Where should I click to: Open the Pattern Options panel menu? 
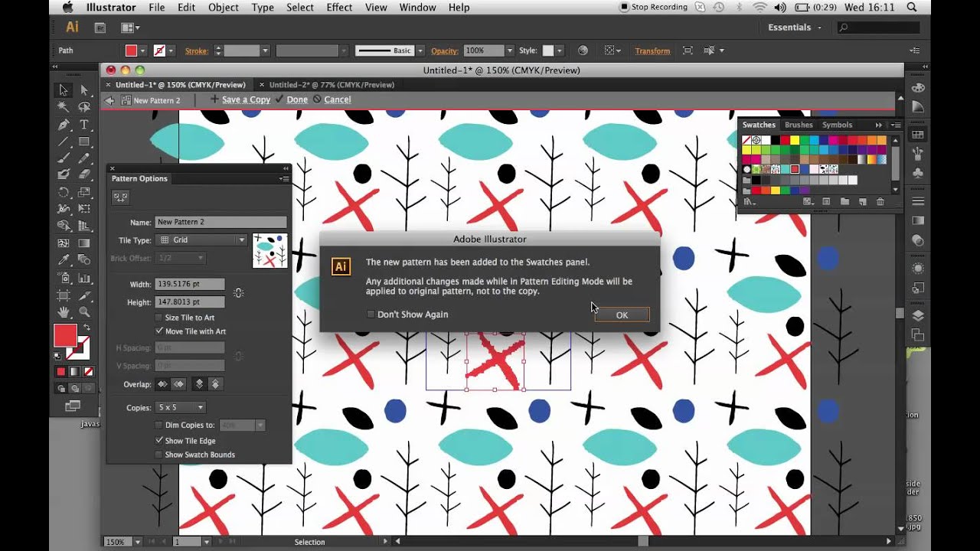pyautogui.click(x=284, y=179)
